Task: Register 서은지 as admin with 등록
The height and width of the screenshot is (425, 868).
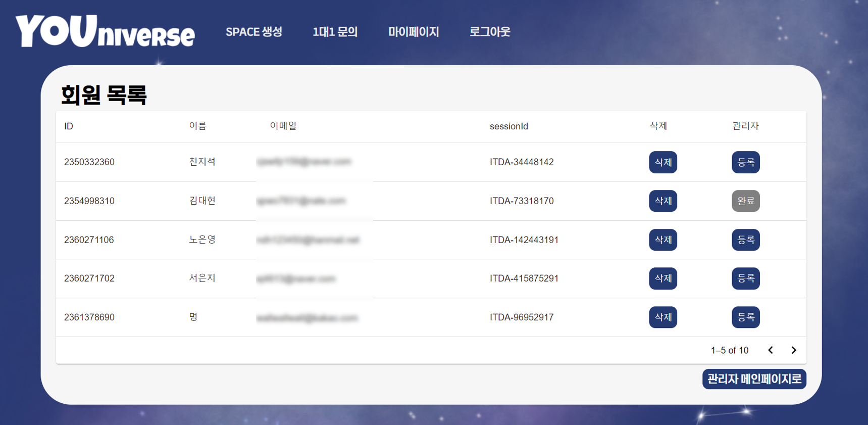Action: tap(746, 278)
